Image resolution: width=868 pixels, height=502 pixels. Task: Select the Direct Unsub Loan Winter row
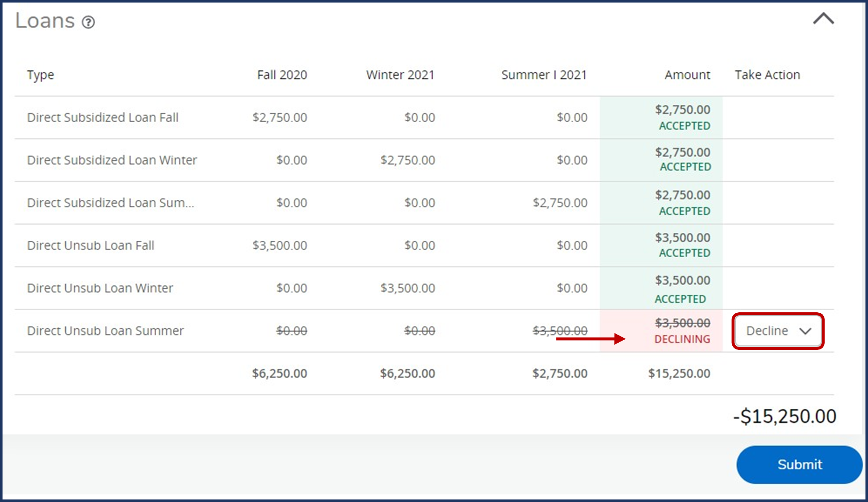[100, 288]
